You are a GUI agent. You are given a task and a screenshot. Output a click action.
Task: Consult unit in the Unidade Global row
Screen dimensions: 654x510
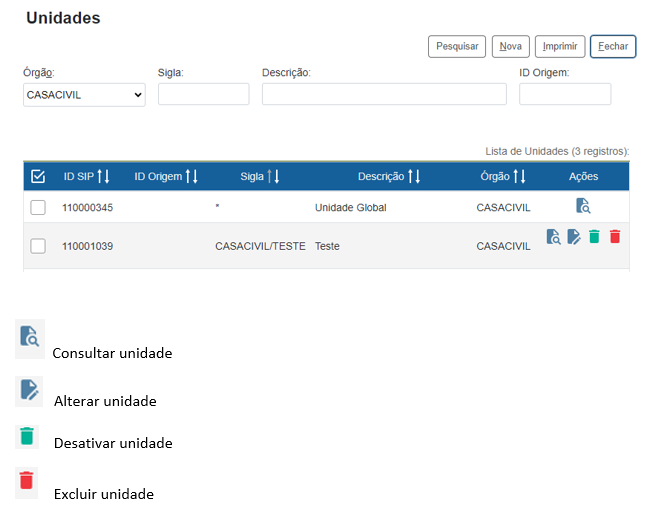(x=583, y=207)
